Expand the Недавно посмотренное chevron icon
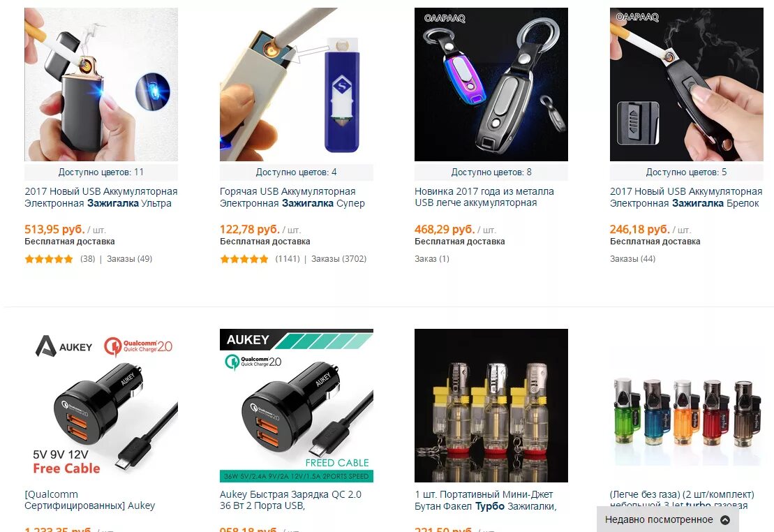Image resolution: width=774 pixels, height=532 pixels. [724, 519]
